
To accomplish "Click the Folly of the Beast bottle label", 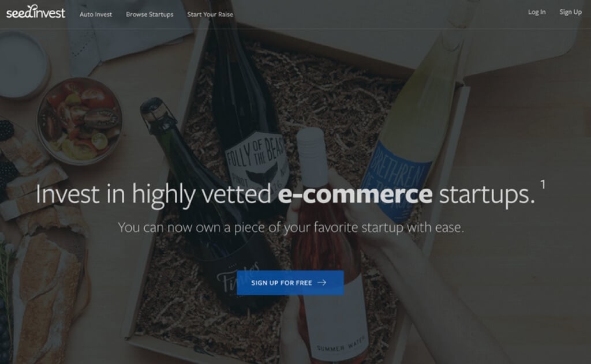I will tap(256, 163).
